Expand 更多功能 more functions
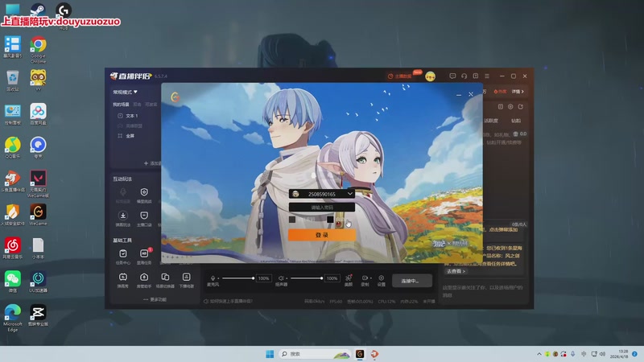This screenshot has height=362, width=644. click(x=155, y=299)
